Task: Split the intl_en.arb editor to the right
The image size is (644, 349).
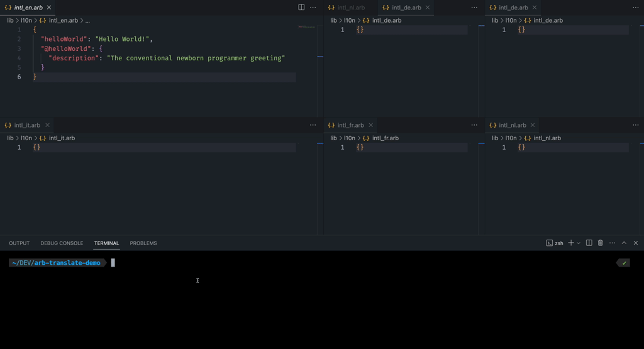Action: coord(301,8)
